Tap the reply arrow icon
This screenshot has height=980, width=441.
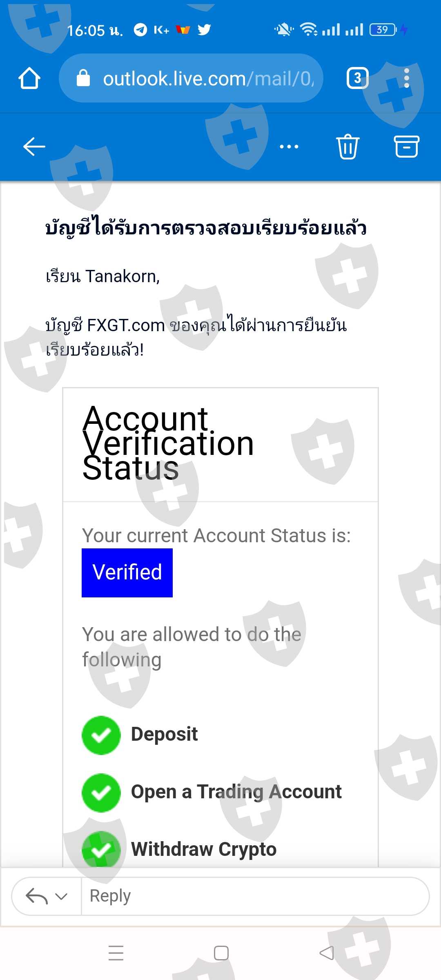click(x=37, y=896)
